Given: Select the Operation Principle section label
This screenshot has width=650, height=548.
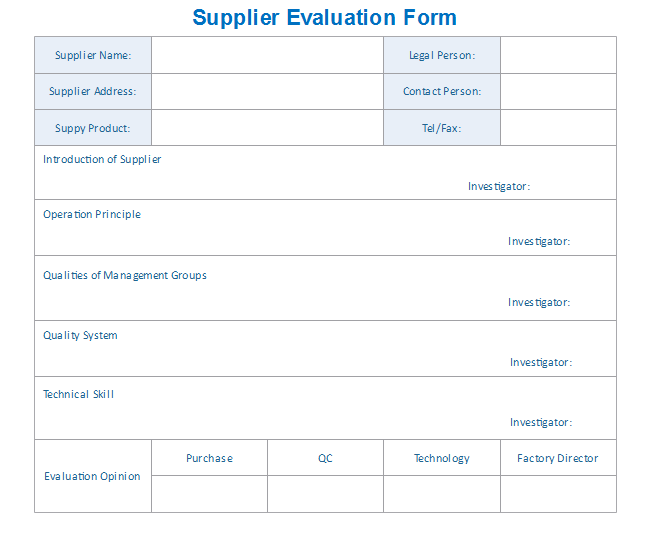Looking at the screenshot, I should [92, 214].
